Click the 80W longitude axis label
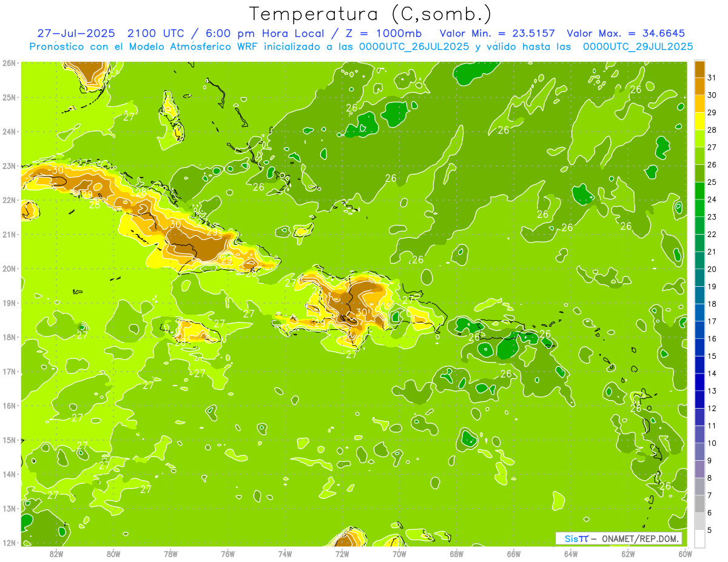 113,554
